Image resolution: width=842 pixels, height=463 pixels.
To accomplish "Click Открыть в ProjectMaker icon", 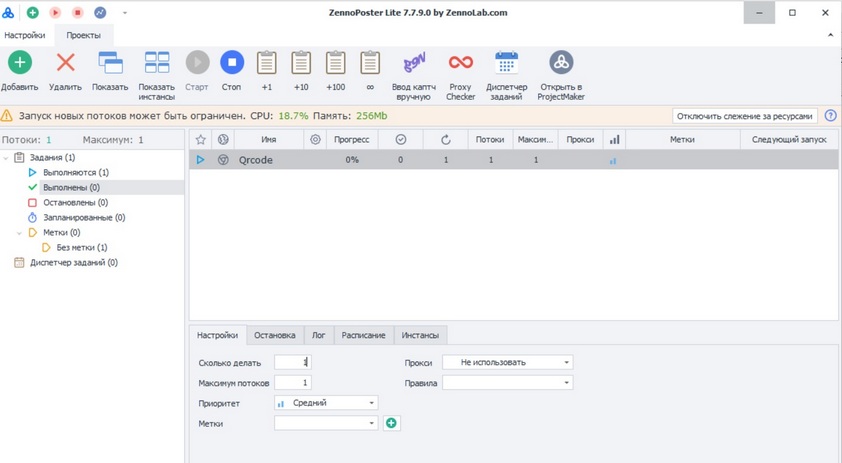I will pos(561,62).
